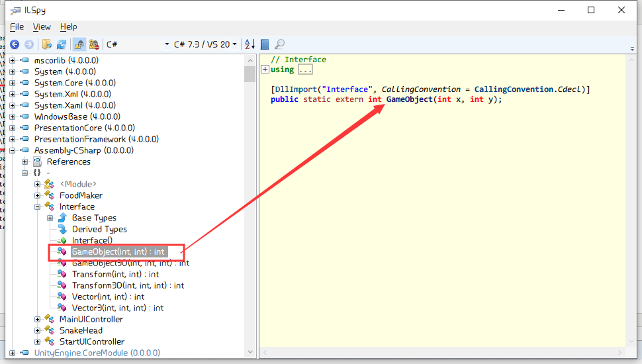Screen dimensions: 642x364
Task: Toggle the book-shaped toolbar icon
Action: pos(265,44)
